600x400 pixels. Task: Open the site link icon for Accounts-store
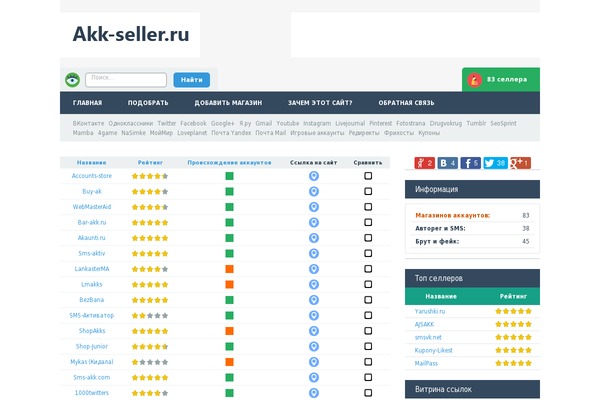pyautogui.click(x=314, y=176)
